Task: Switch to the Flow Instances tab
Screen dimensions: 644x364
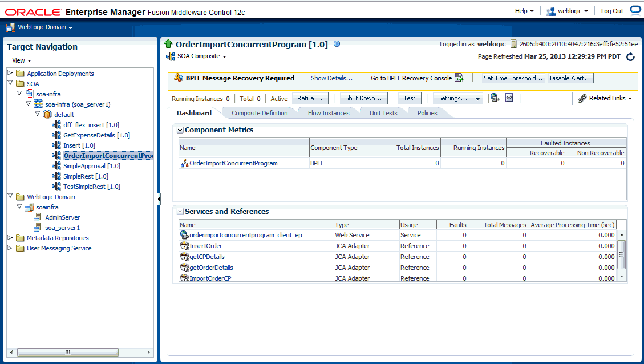Action: click(x=329, y=113)
